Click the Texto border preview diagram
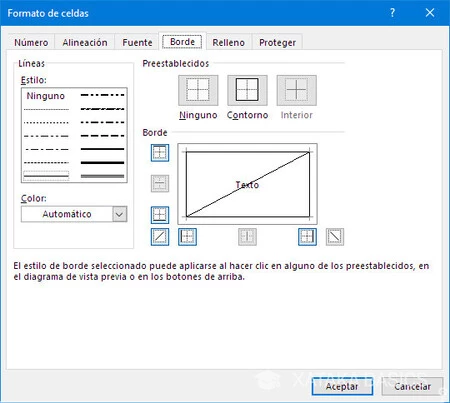The image size is (450, 403). point(248,184)
